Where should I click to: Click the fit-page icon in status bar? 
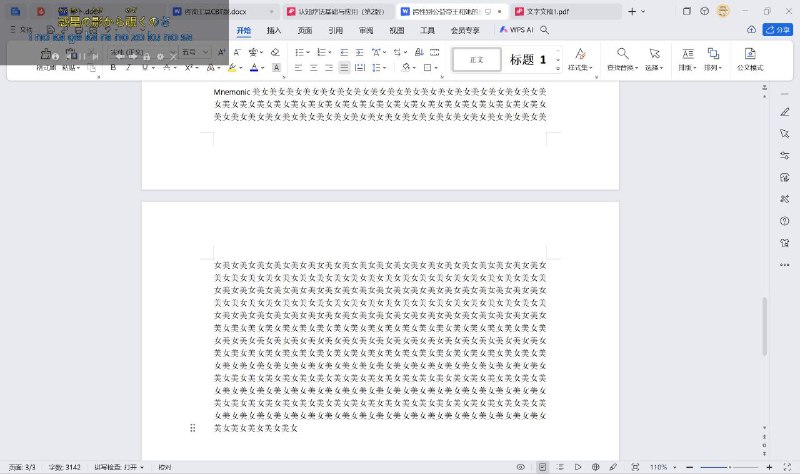(x=635, y=467)
